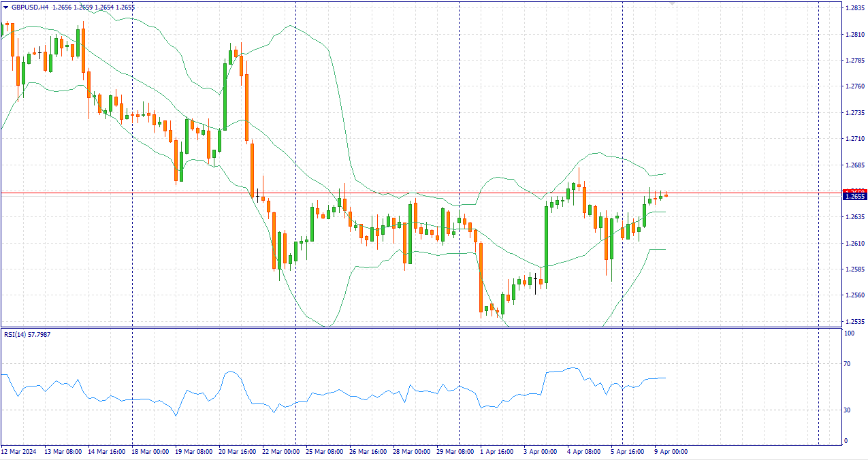Image resolution: width=868 pixels, height=460 pixels.
Task: Click the 12 Mar 2024 date label
Action: (18, 451)
